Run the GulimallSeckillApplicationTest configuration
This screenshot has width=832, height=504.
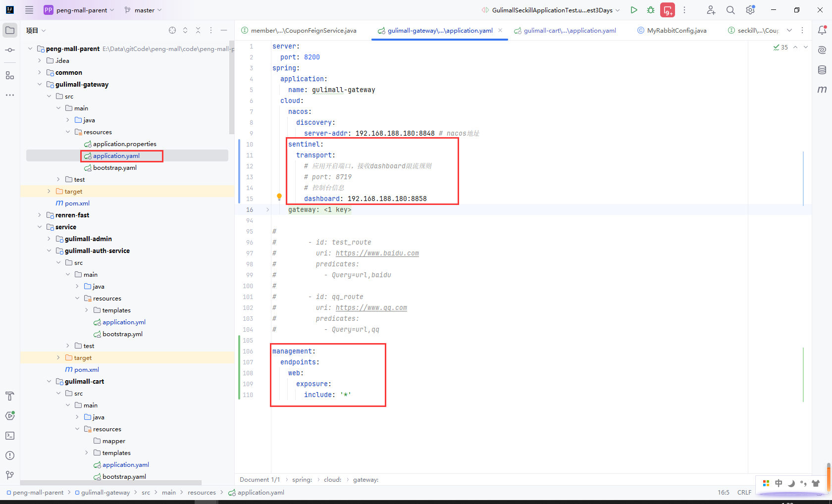[x=634, y=10]
